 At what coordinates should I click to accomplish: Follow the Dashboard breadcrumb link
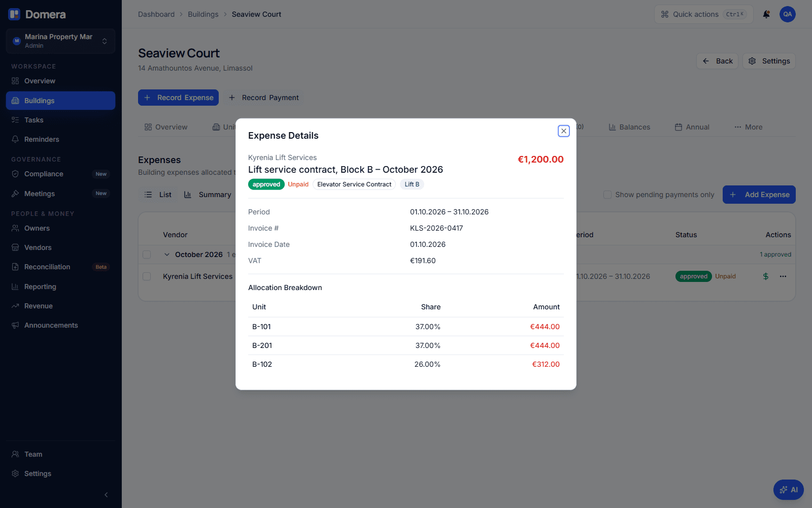[x=156, y=14]
